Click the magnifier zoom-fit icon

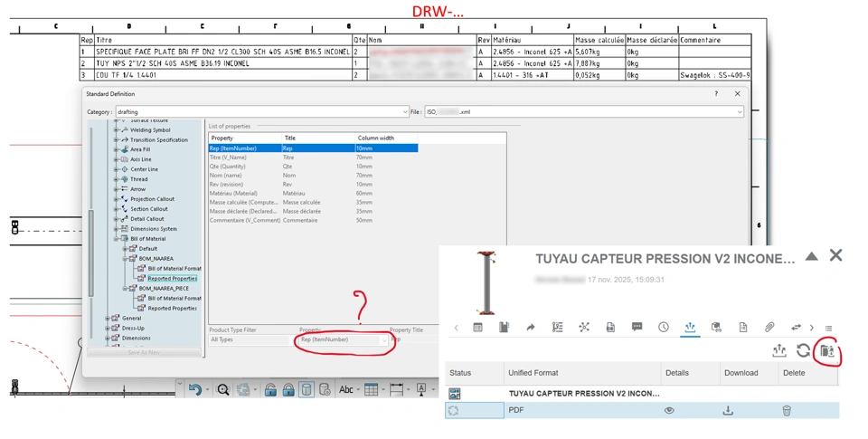[x=223, y=389]
